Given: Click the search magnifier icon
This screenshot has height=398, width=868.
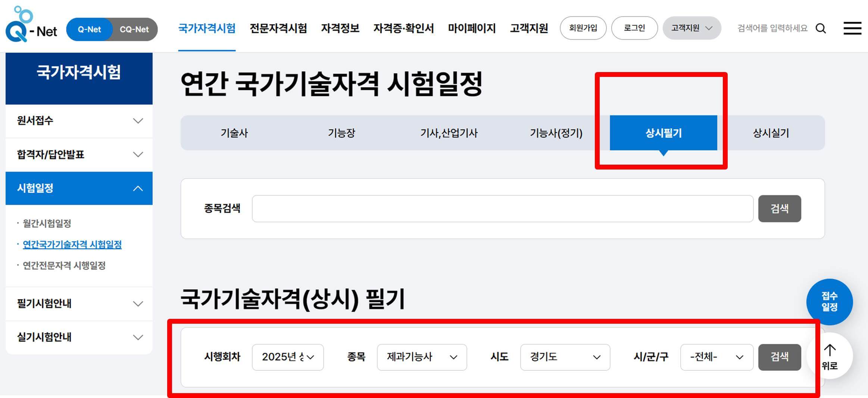Looking at the screenshot, I should coord(821,28).
